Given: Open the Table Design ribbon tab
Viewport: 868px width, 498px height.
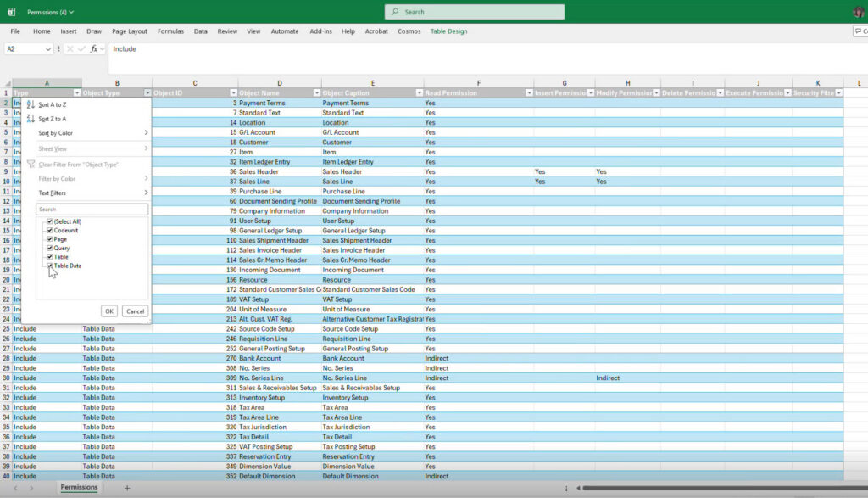Looking at the screenshot, I should point(449,31).
